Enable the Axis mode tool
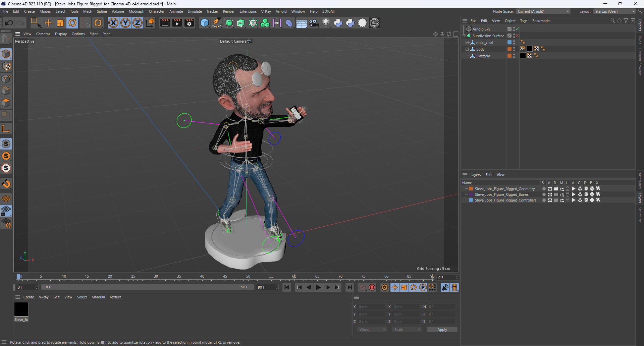Screen dimensions: 644x346 click(x=6, y=128)
